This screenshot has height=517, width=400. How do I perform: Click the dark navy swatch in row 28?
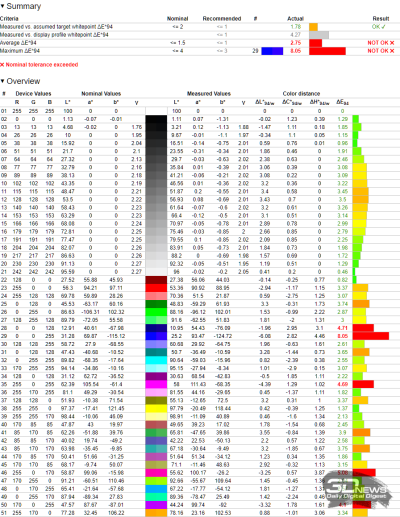[156, 328]
